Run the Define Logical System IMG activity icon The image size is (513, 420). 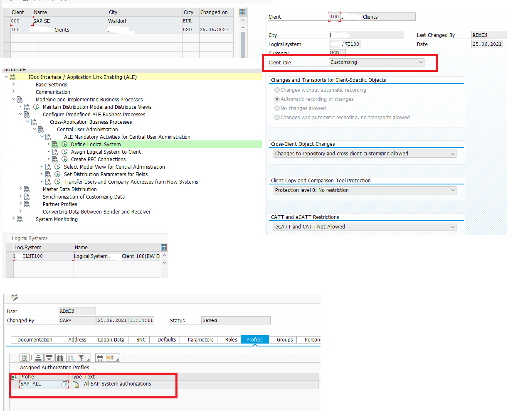[64, 145]
